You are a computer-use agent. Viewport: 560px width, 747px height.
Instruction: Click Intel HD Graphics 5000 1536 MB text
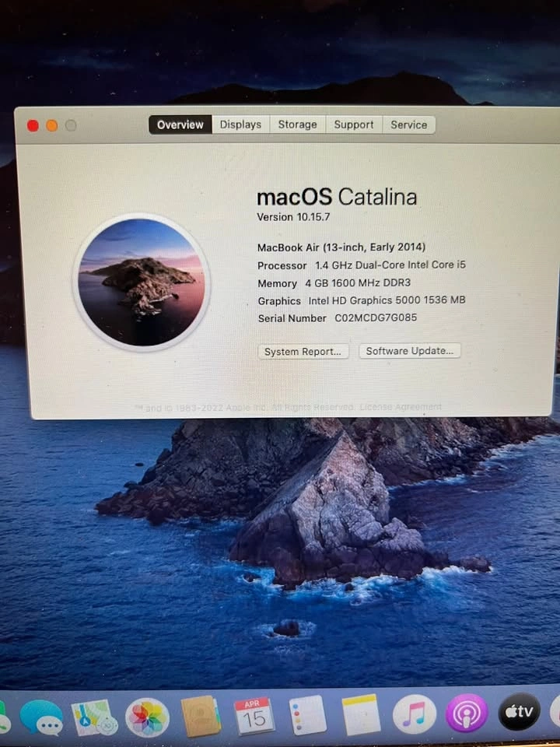pyautogui.click(x=387, y=300)
